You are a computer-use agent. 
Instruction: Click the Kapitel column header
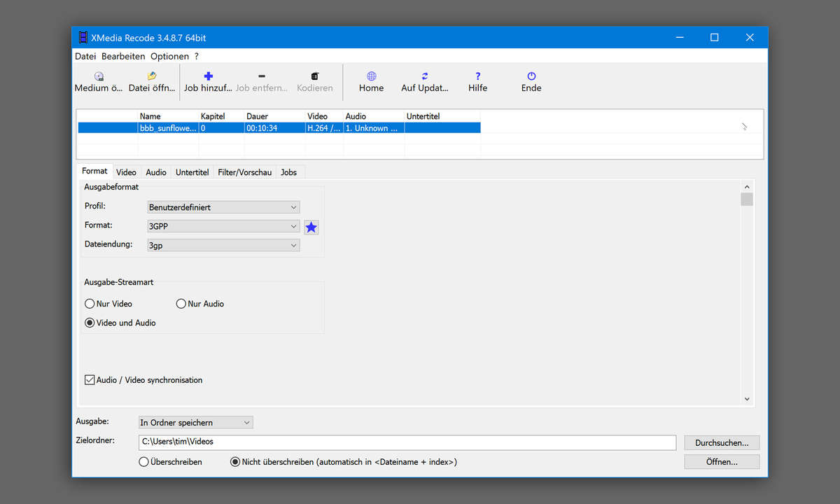point(221,116)
